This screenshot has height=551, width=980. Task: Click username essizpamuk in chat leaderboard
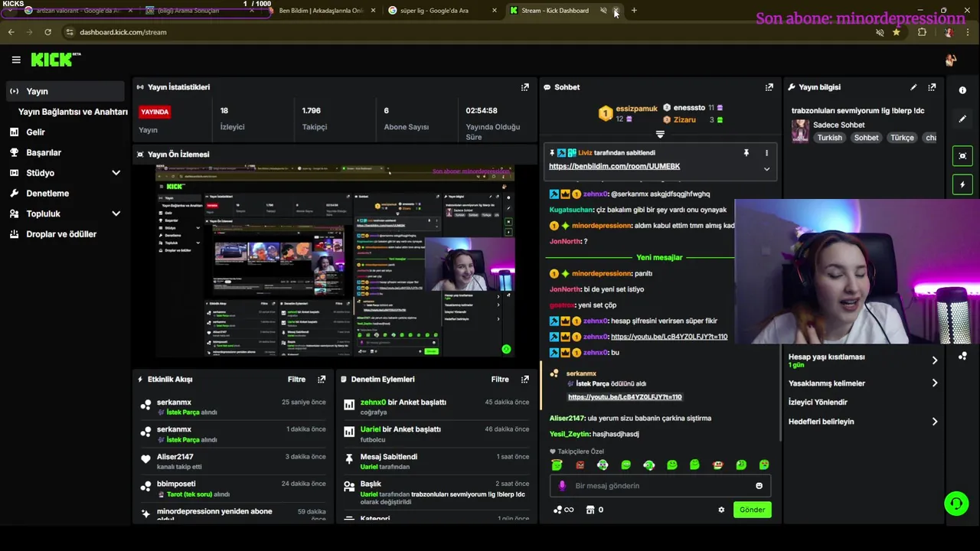636,109
